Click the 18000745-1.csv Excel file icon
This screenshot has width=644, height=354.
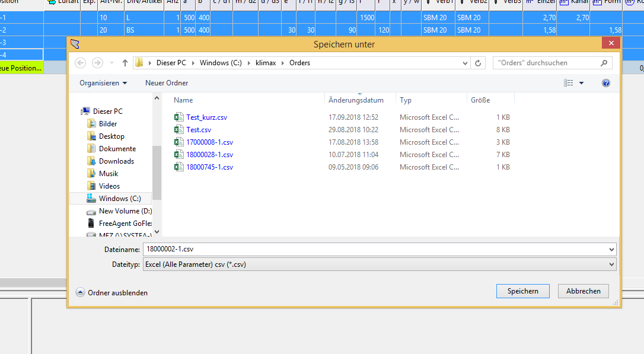point(178,167)
